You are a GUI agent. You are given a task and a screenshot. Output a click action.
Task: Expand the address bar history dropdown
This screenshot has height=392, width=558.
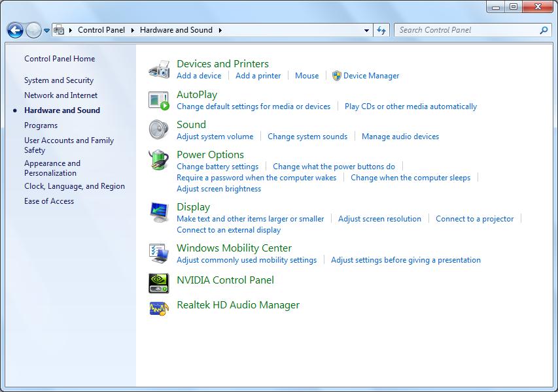(x=366, y=31)
